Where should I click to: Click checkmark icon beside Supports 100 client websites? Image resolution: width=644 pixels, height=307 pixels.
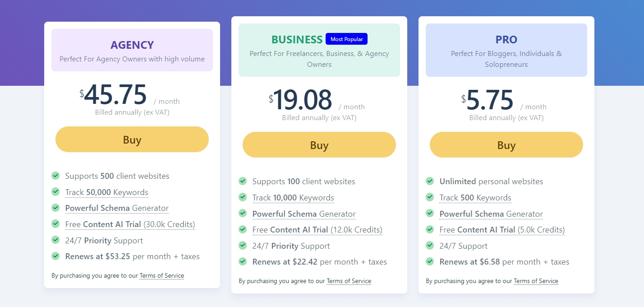tap(243, 181)
